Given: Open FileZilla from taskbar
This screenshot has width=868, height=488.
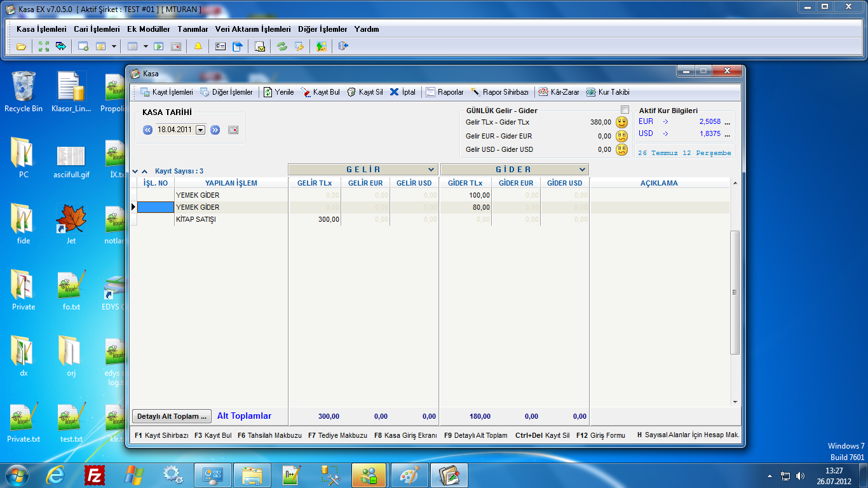Looking at the screenshot, I should coord(95,475).
